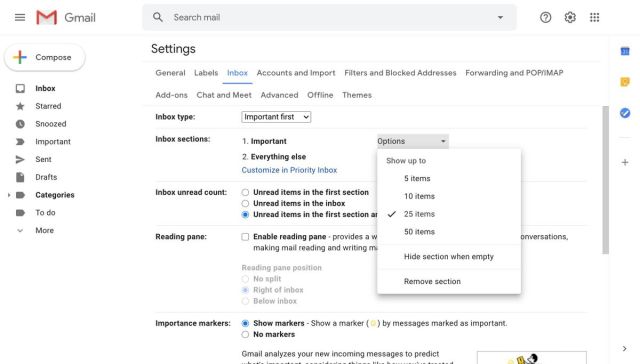Expand the Categories tree arrow
The height and width of the screenshot is (364, 640).
(x=9, y=195)
